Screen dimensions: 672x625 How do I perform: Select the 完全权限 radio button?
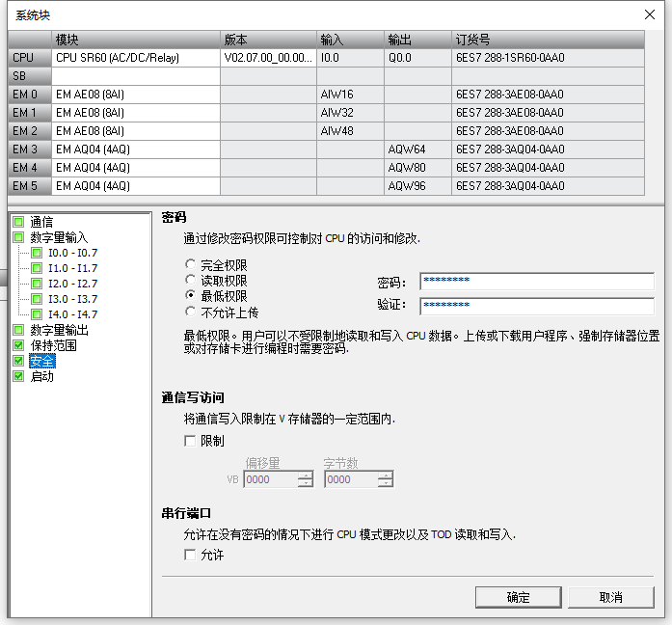click(x=190, y=264)
